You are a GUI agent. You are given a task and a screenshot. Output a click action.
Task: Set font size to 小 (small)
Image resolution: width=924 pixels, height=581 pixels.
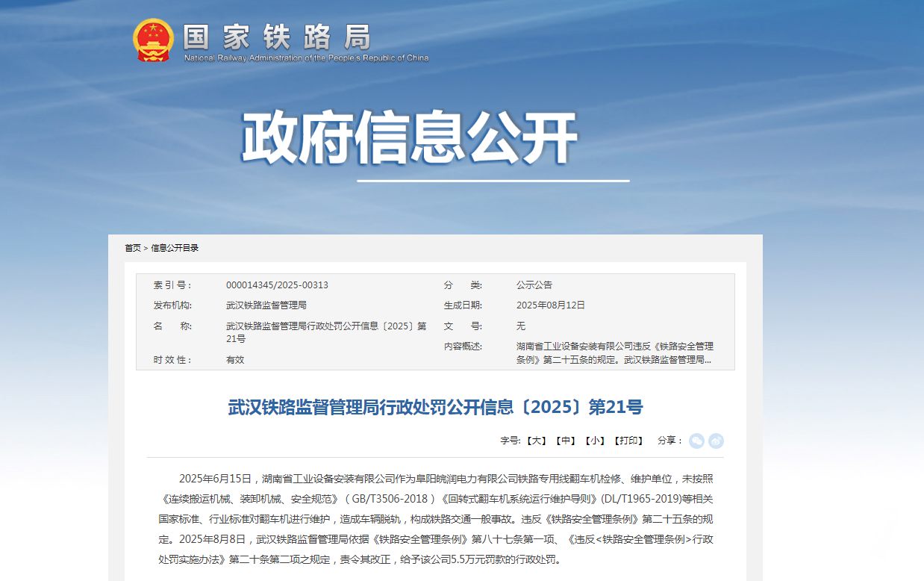pyautogui.click(x=594, y=441)
